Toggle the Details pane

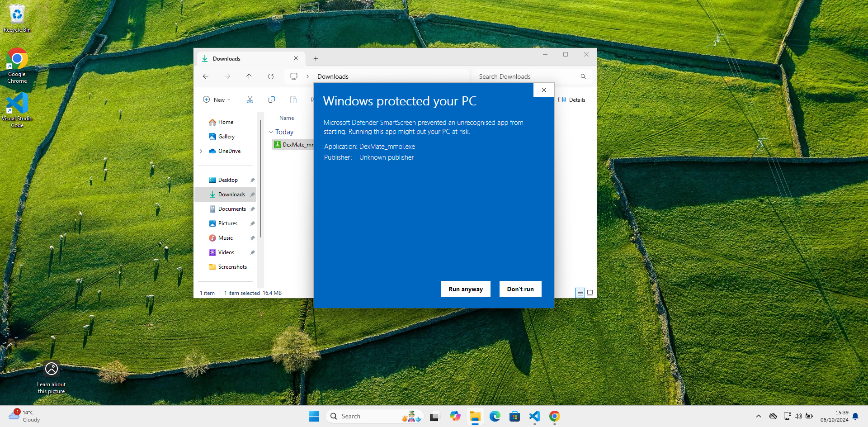click(x=572, y=100)
